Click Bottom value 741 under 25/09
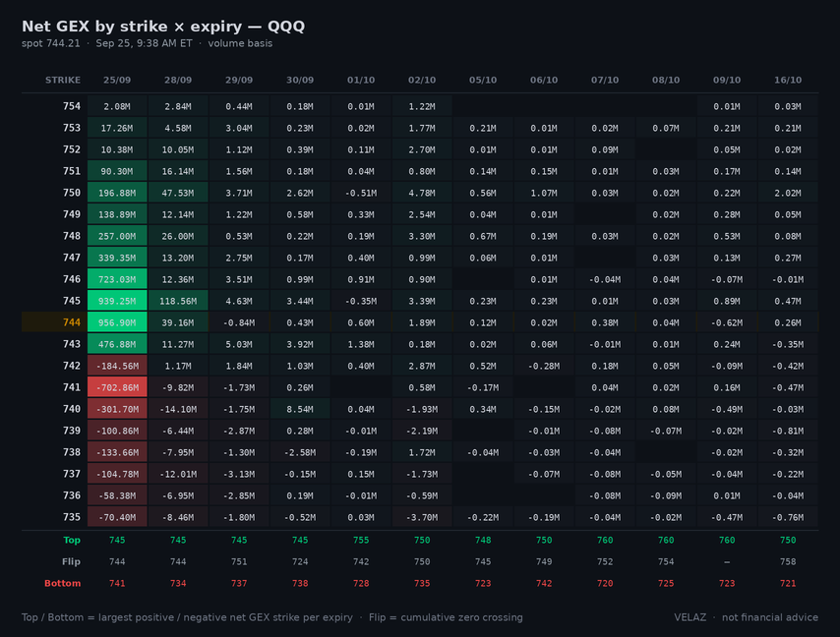 click(117, 584)
